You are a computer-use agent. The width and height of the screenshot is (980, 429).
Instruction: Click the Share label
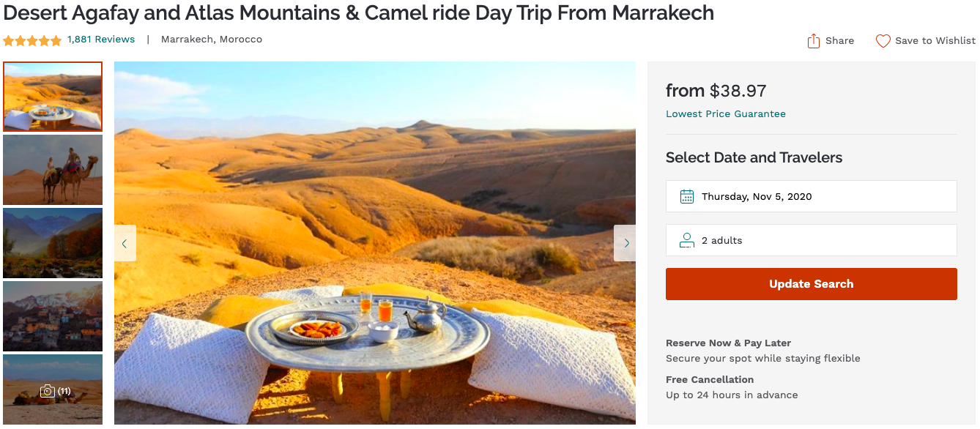[839, 41]
